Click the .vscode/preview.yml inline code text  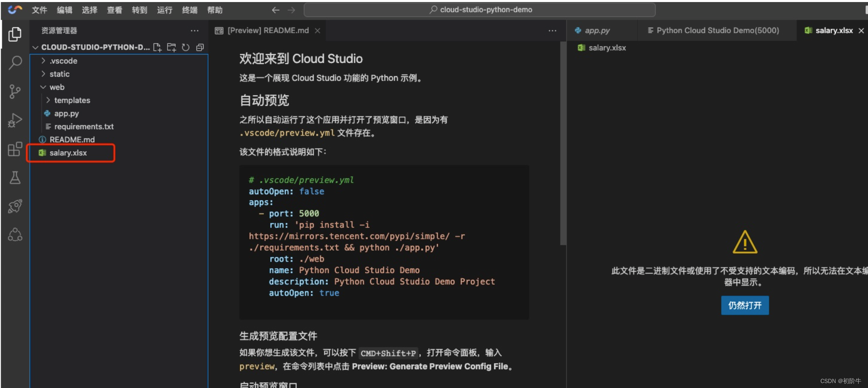point(287,133)
